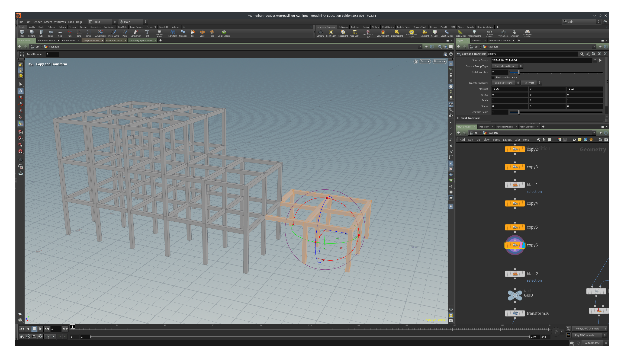
Task: Open network editor Layout menu
Action: point(507,140)
